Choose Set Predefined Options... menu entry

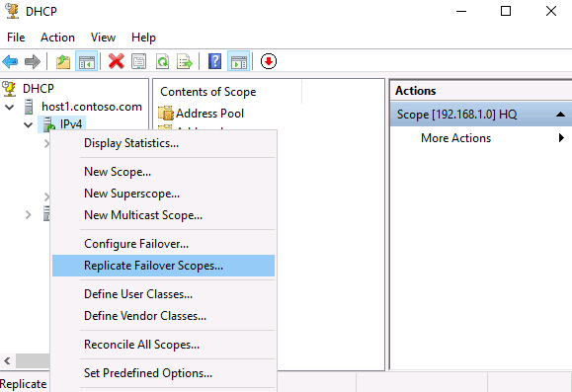tap(163, 373)
